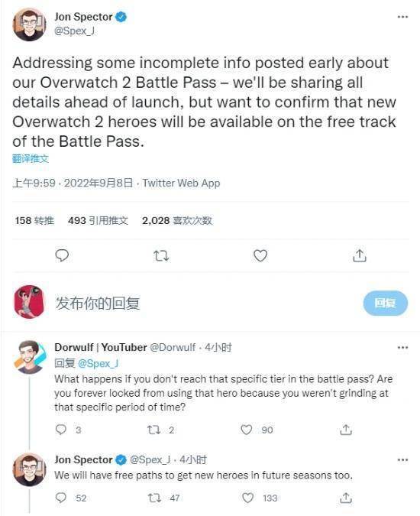Like Dorwulf's reply with 90 likes
420x516 pixels.
tap(247, 430)
